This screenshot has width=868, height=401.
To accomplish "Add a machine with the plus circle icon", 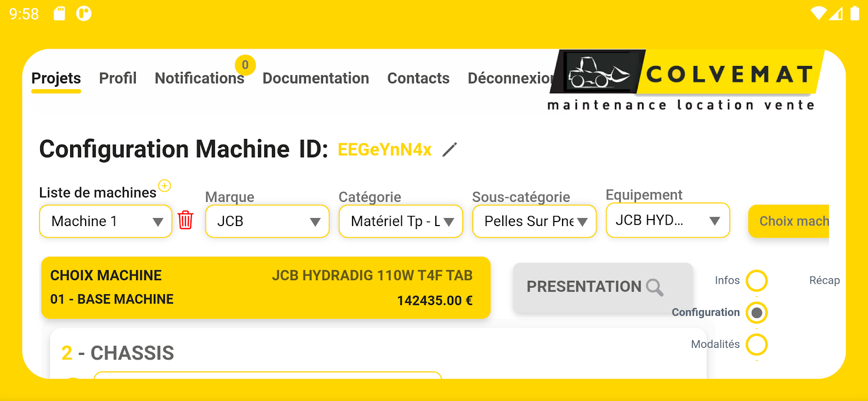I will 164,185.
